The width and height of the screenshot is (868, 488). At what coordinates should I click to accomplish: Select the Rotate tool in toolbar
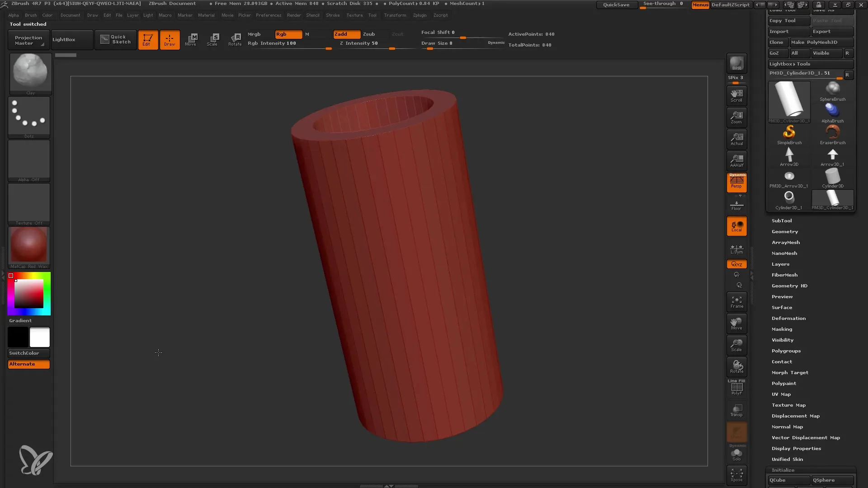[x=234, y=39]
